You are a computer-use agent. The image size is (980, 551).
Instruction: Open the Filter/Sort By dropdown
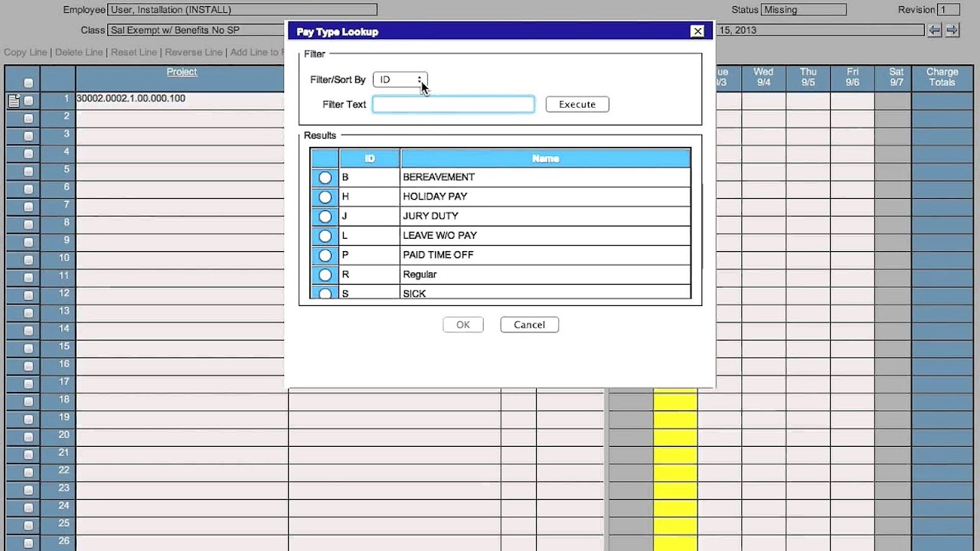pos(399,79)
